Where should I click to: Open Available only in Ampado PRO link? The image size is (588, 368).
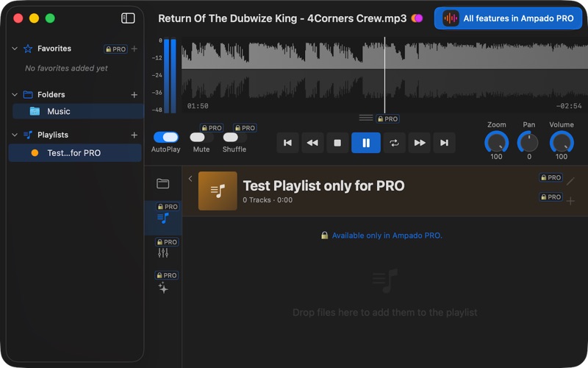click(x=387, y=236)
